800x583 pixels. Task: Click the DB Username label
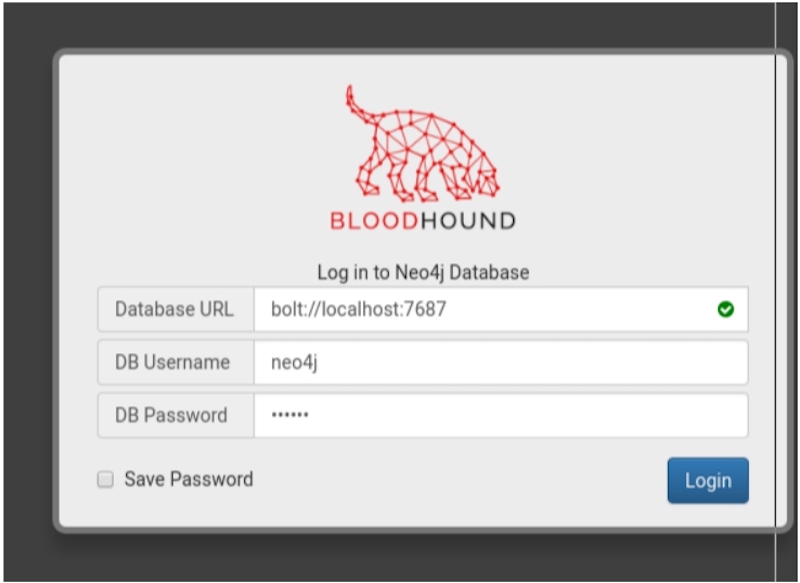point(173,363)
